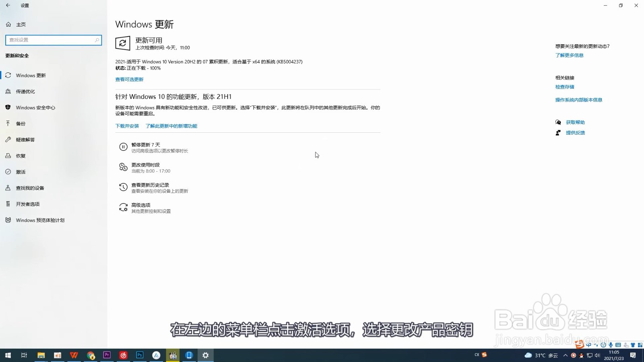Click the blue phone app taskbar icon

click(x=189, y=355)
